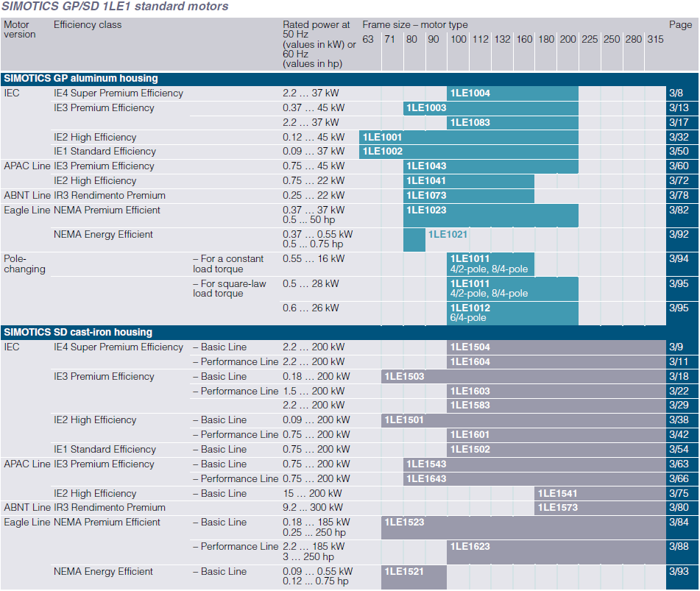Click the Efficiency class column header

(x=88, y=25)
